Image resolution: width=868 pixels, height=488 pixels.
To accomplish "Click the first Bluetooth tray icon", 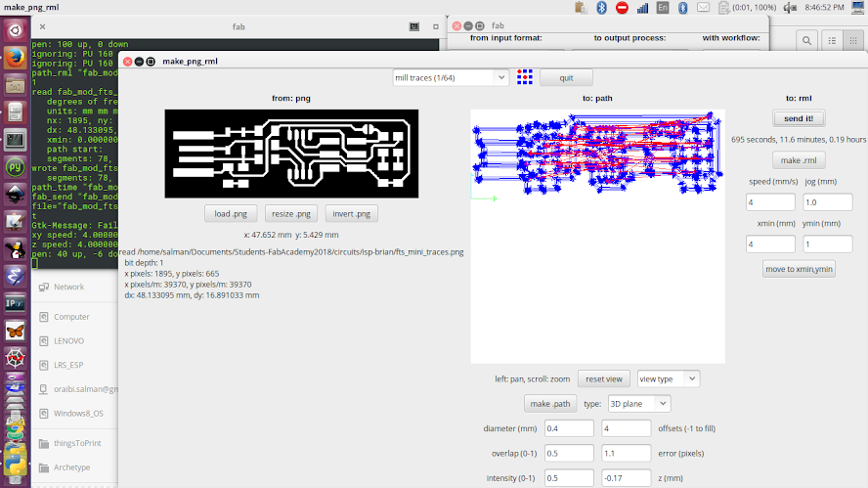I will tap(601, 7).
